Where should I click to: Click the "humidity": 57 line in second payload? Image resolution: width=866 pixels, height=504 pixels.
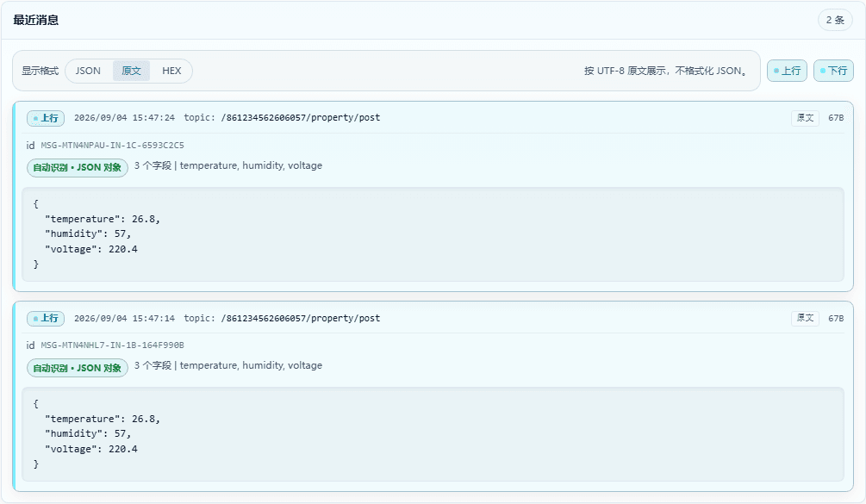(x=88, y=434)
